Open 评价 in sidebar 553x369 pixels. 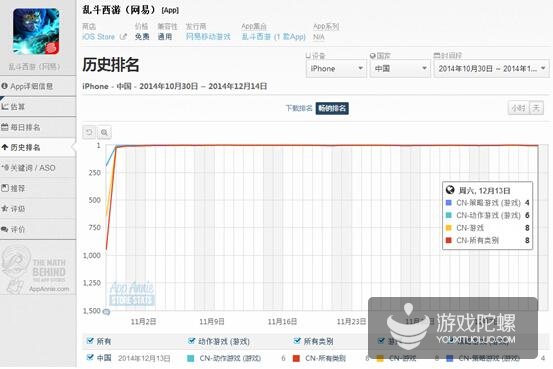click(x=38, y=229)
